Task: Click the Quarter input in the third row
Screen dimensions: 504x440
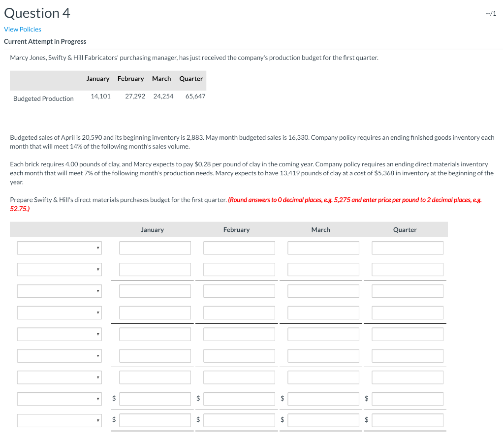Action: tap(408, 291)
